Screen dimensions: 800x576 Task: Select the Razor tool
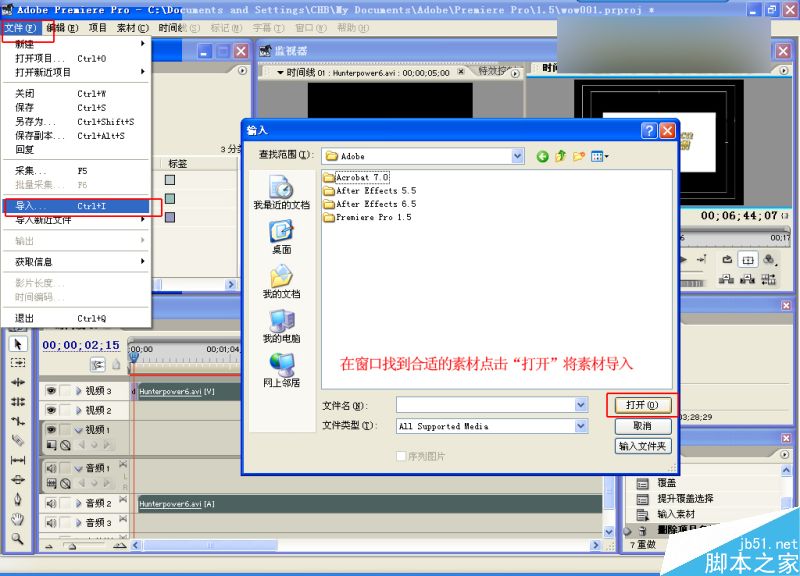(18, 440)
